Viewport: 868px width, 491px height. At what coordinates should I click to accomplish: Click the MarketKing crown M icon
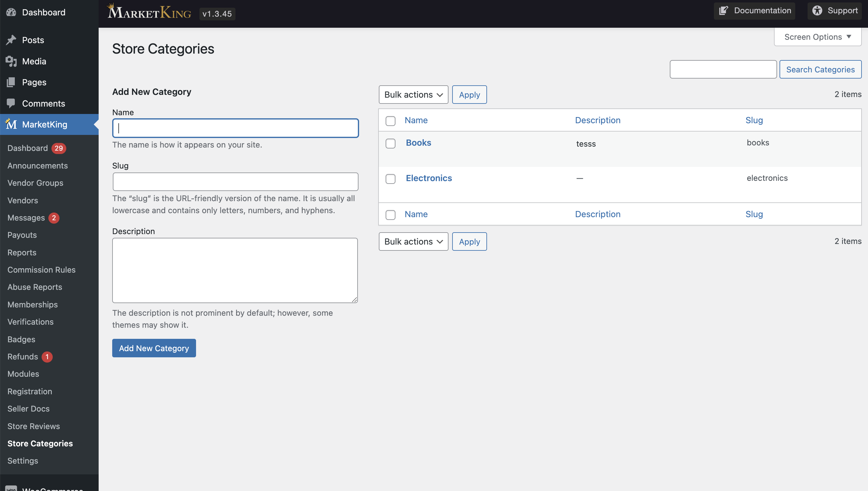[11, 124]
